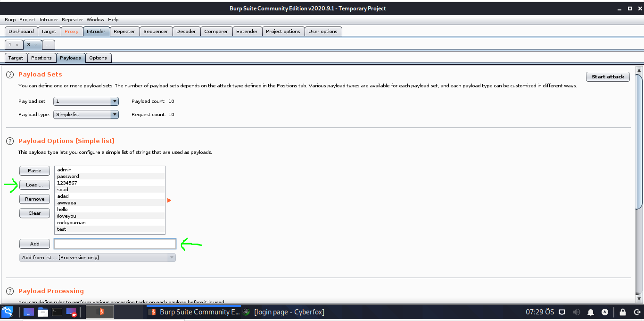Select 'password' in the payload list
This screenshot has height=321, width=644.
(110, 176)
